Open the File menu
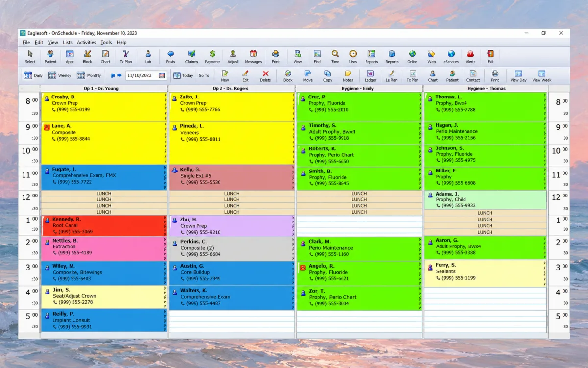 click(26, 43)
